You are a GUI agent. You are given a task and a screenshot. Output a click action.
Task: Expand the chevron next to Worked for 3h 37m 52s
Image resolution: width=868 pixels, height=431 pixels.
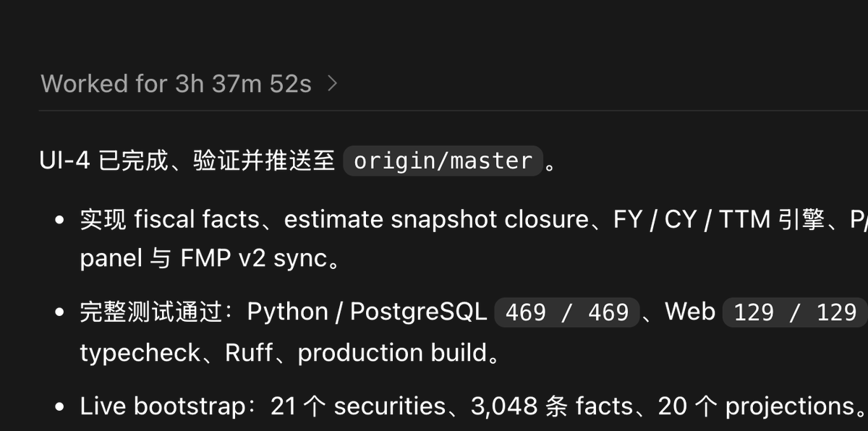333,84
